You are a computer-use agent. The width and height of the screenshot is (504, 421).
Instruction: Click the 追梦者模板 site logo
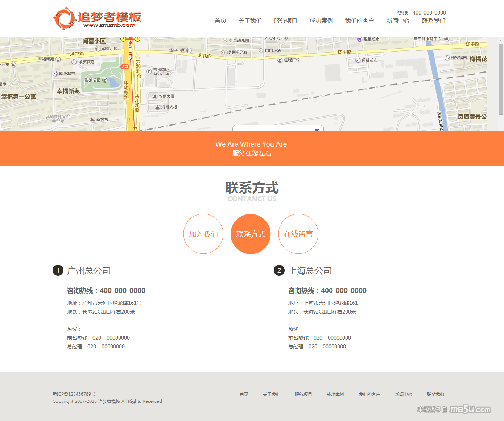pos(97,19)
